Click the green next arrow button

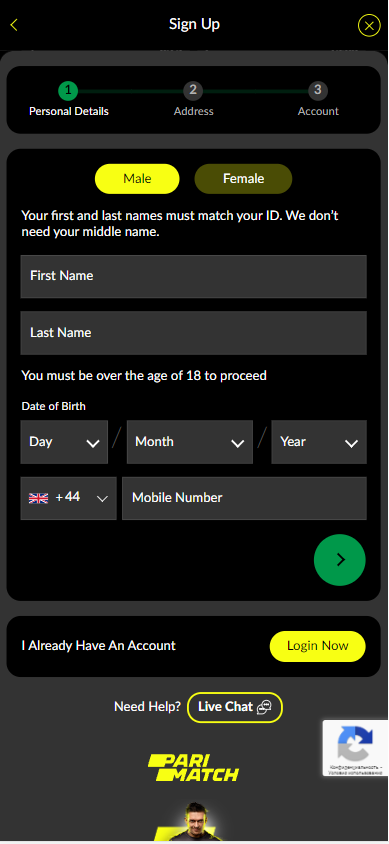pyautogui.click(x=340, y=560)
